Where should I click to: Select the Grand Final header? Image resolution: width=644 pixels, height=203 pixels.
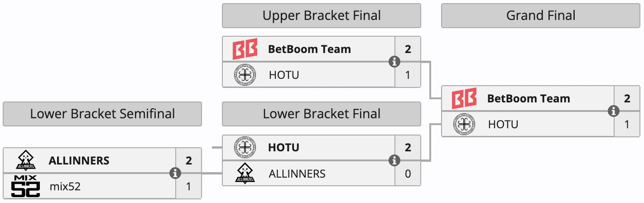[x=541, y=16]
